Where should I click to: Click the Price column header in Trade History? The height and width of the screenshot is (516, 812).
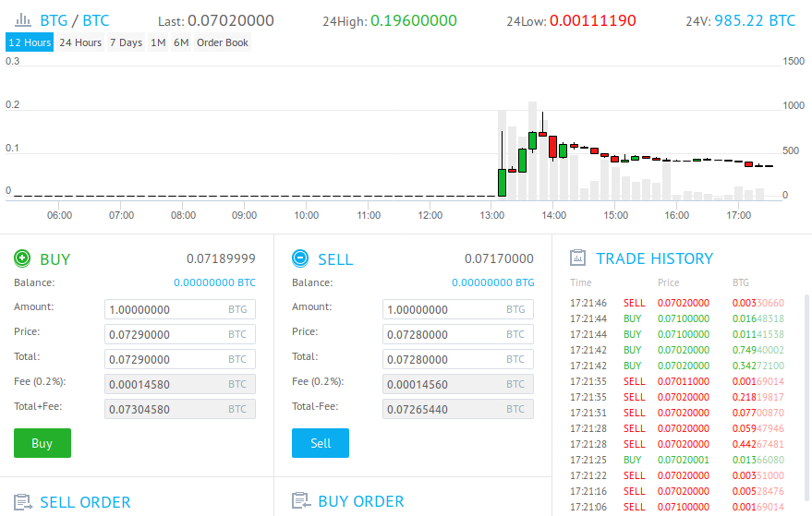coord(668,282)
